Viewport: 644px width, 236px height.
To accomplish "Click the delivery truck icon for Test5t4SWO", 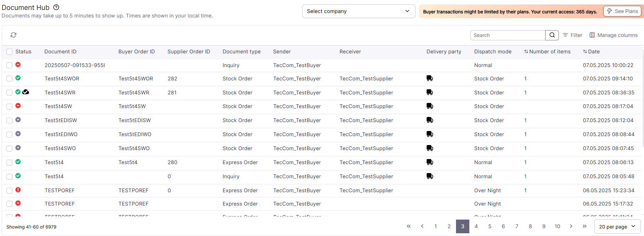I will point(430,148).
